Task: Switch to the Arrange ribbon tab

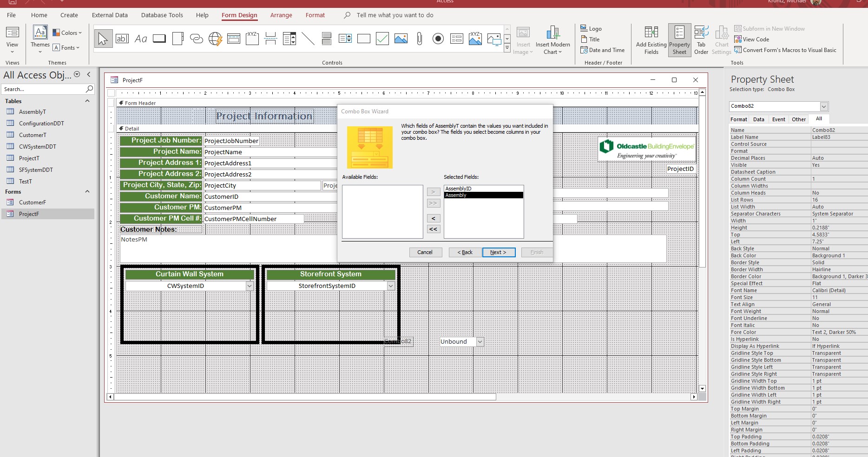Action: (281, 15)
